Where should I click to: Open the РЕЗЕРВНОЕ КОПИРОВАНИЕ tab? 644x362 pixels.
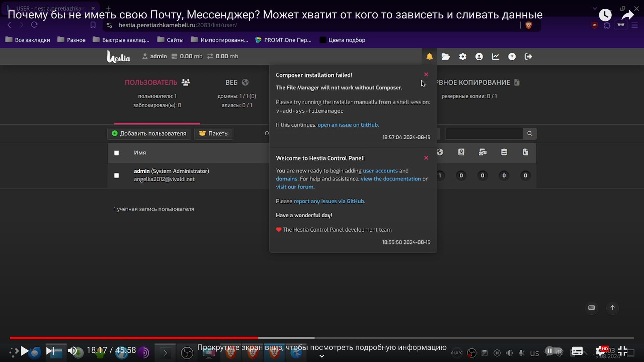[478, 82]
